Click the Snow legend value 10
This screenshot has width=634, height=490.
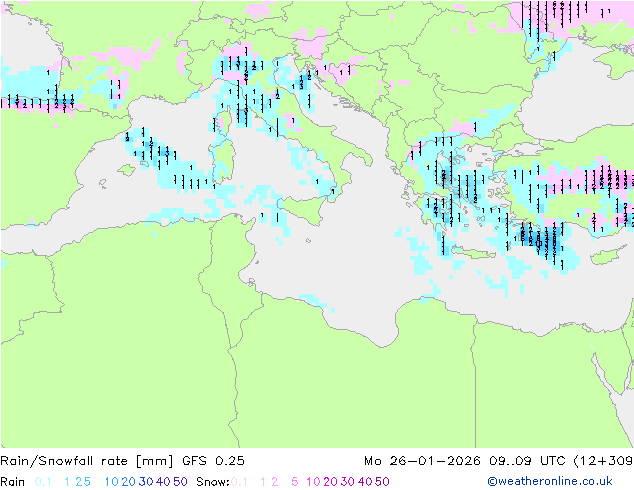pos(313,482)
